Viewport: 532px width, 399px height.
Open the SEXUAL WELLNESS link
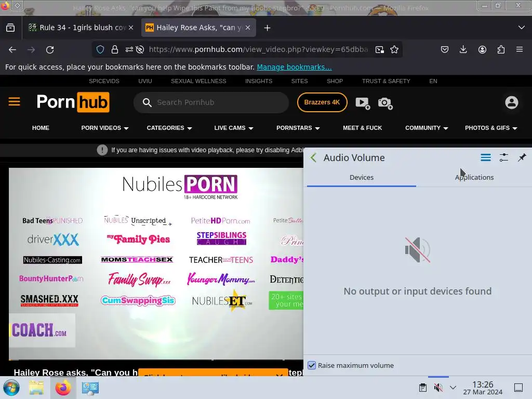coord(198,81)
